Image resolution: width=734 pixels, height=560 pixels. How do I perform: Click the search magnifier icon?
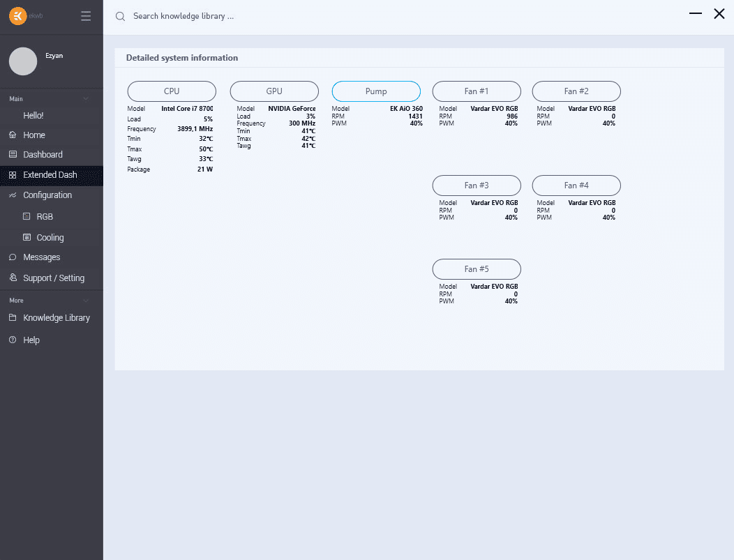pyautogui.click(x=120, y=16)
